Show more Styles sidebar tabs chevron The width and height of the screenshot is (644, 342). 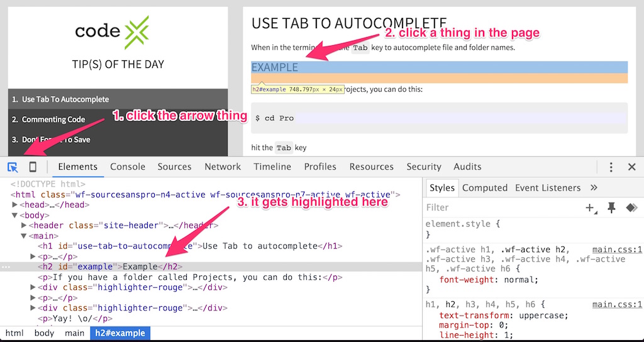point(594,187)
